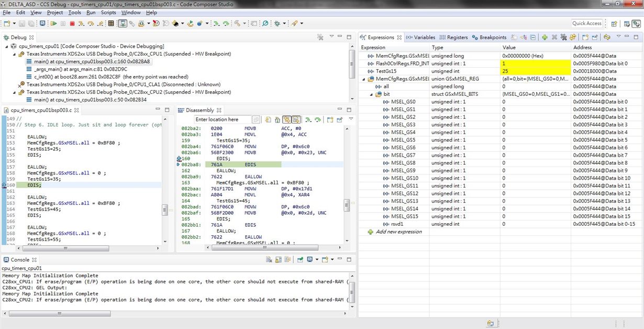Collapse the cpu_timers_cpu01 debug session tree
The width and height of the screenshot is (644, 329).
point(6,47)
